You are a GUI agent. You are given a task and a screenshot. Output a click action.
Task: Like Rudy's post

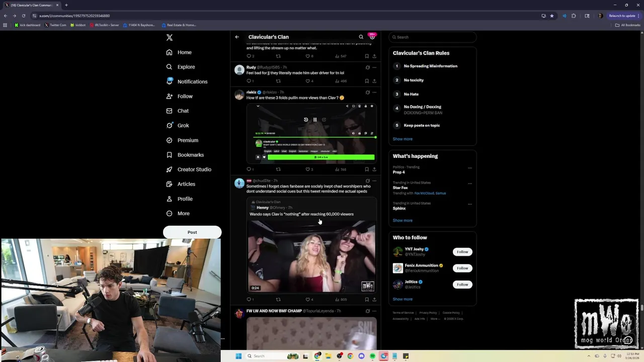pos(309,81)
